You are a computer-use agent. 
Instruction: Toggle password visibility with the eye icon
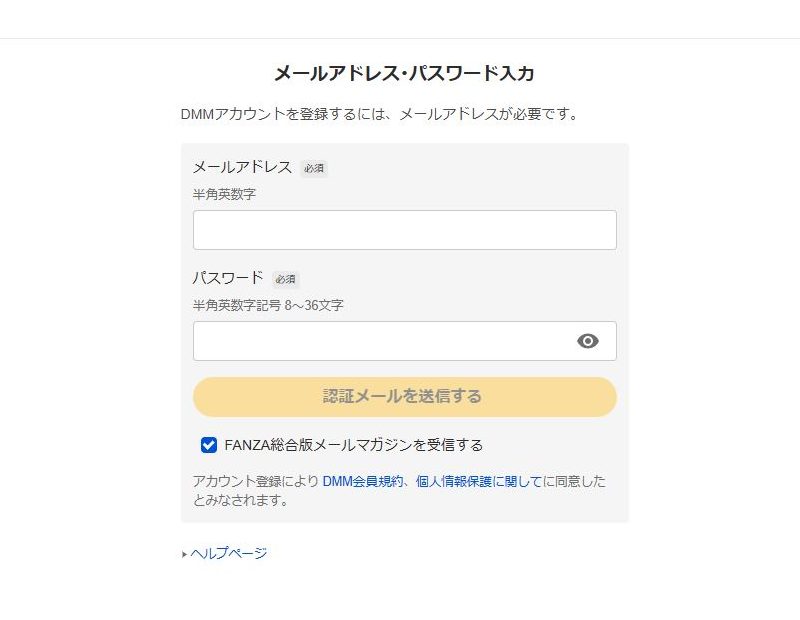pyautogui.click(x=588, y=341)
